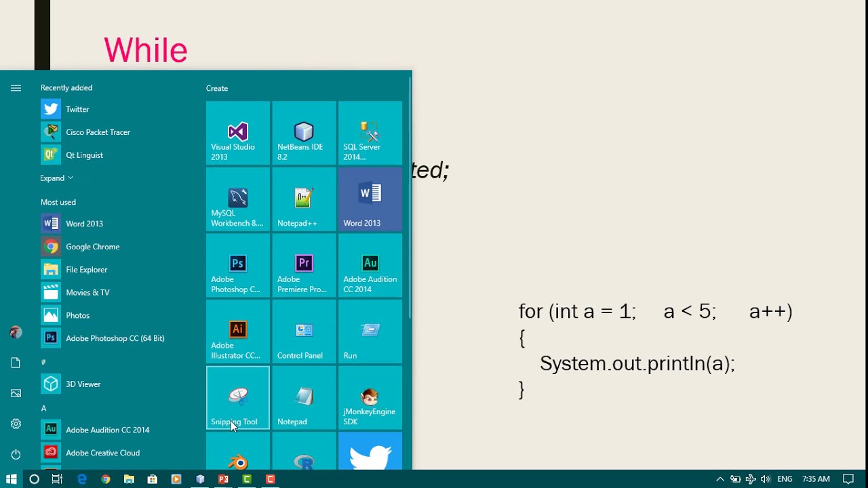Open the Visual Studio 2013 tile
The image size is (868, 488).
(x=238, y=133)
